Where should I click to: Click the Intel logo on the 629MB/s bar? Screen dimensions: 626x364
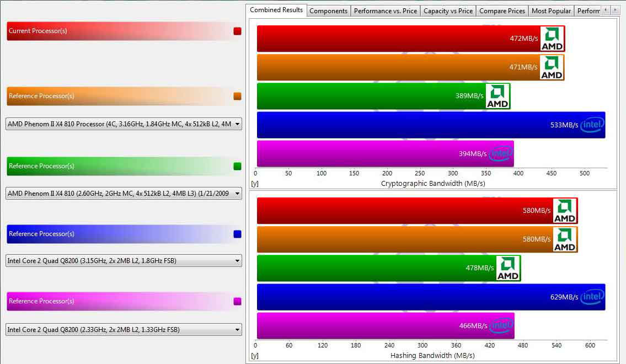592,297
